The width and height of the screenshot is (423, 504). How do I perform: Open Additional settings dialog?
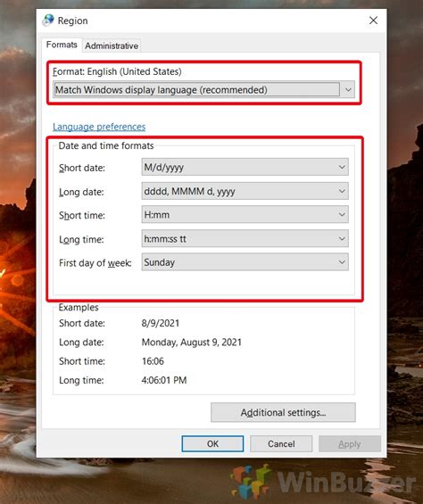(x=283, y=412)
